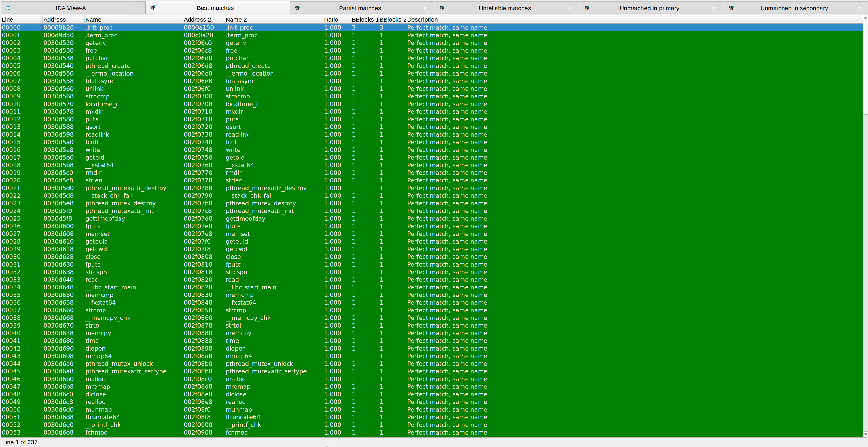Click the Unmatched in primary tab icon
The image size is (868, 447).
(x=587, y=8)
